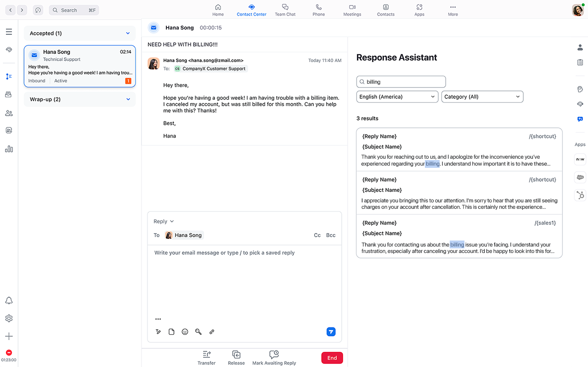
Task: Open the Apps tab
Action: coord(419,10)
